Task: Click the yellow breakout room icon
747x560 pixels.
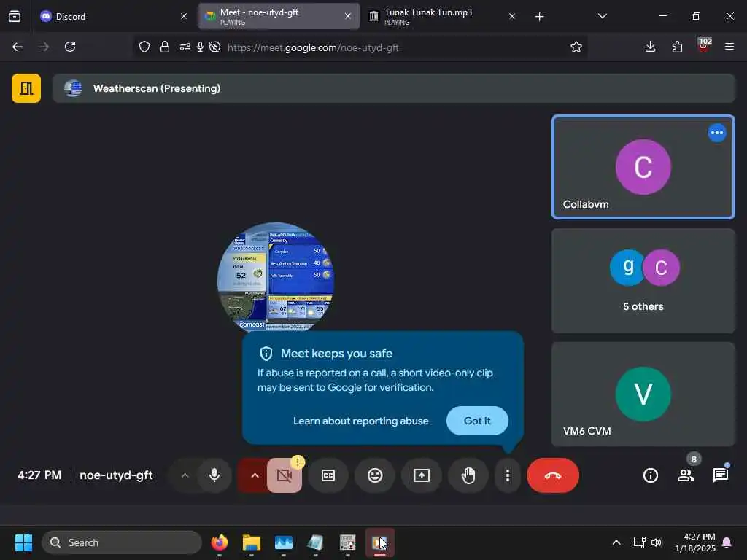Action: pos(26,88)
